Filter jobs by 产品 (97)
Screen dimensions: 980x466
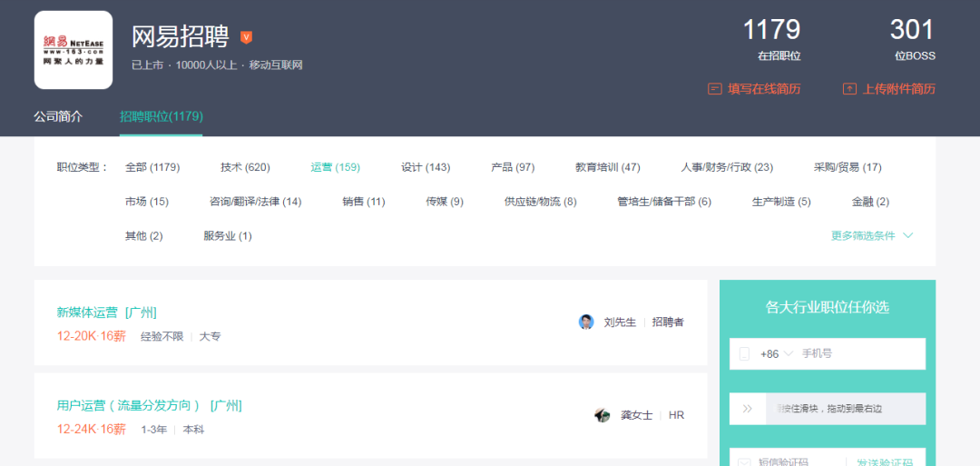513,167
